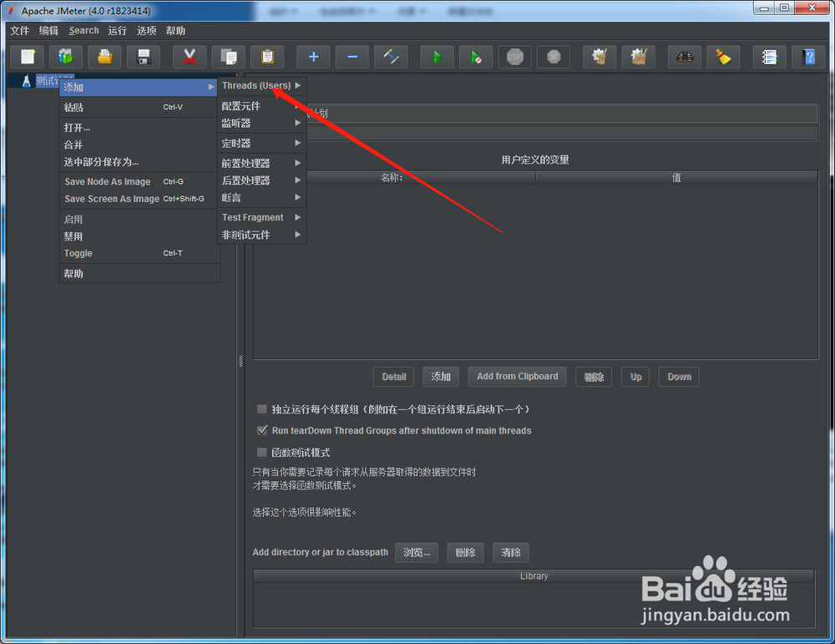Click the Clear All results icon
This screenshot has width=835, height=644.
[639, 57]
